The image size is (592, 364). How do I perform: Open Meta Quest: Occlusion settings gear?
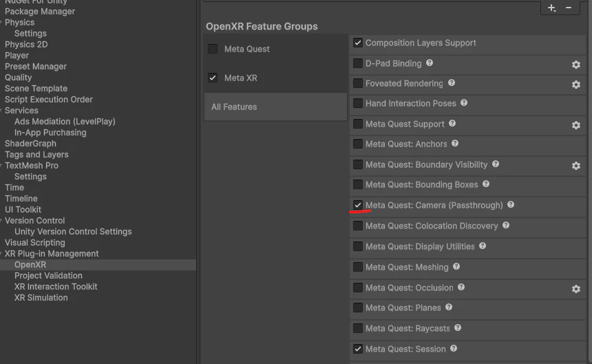coord(575,289)
